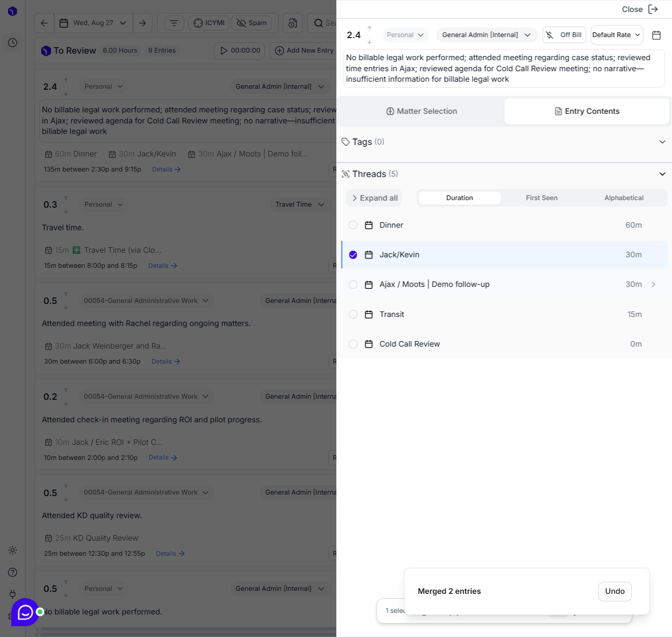Screen dimensions: 672x637
Task: Open the chat support bubble
Action: [25, 612]
